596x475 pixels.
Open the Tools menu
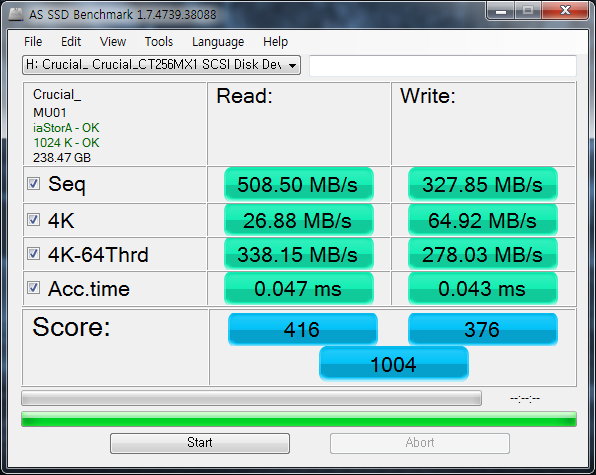[x=159, y=41]
